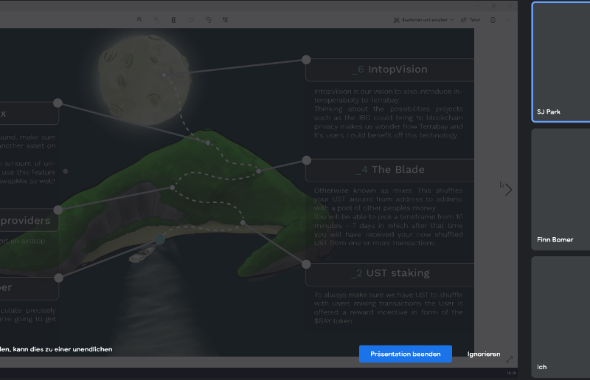Click the Ignorieren link
590x380 pixels.
(484, 354)
